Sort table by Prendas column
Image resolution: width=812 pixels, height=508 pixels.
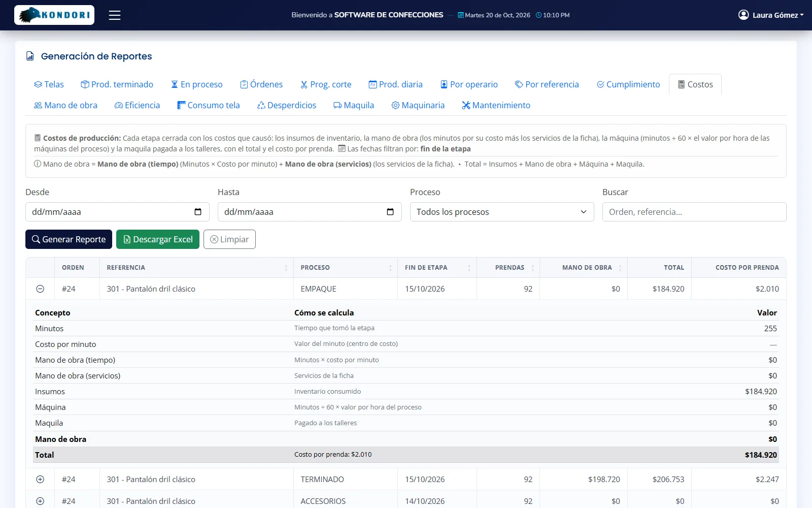pos(509,268)
